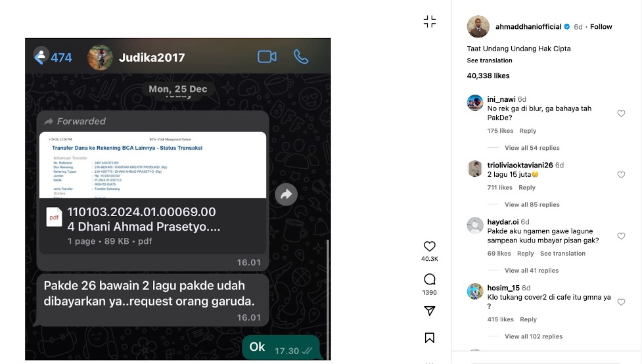Screen dimensions: 642x364
Task: Open comments via speech bubble icon
Action: pyautogui.click(x=430, y=279)
